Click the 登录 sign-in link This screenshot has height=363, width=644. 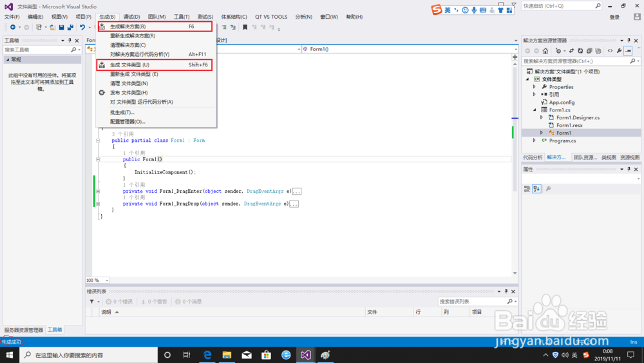pyautogui.click(x=614, y=17)
